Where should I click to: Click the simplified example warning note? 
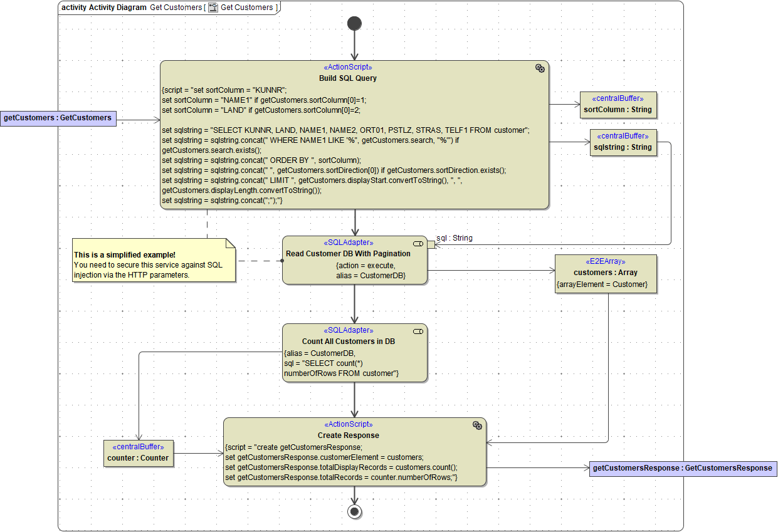pos(154,263)
